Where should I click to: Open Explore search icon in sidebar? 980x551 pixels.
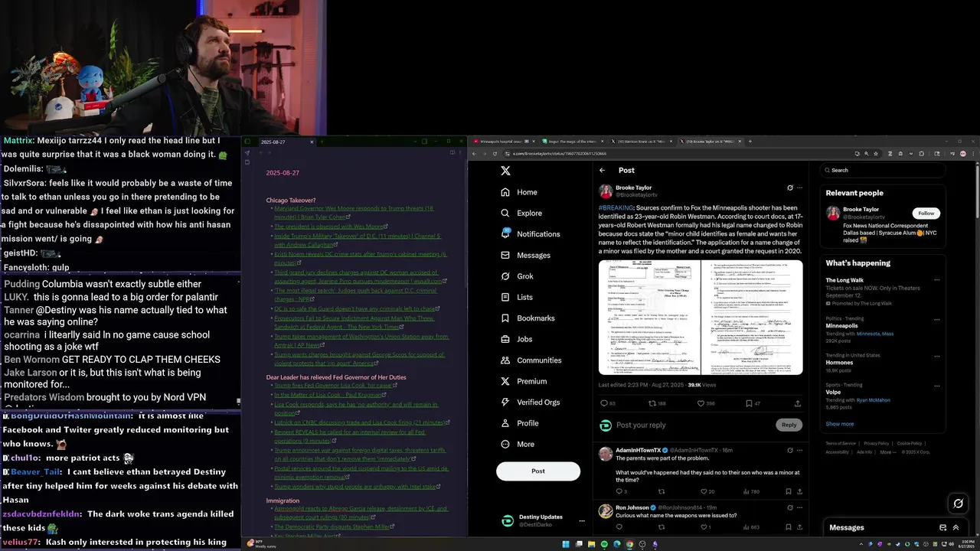click(x=505, y=213)
